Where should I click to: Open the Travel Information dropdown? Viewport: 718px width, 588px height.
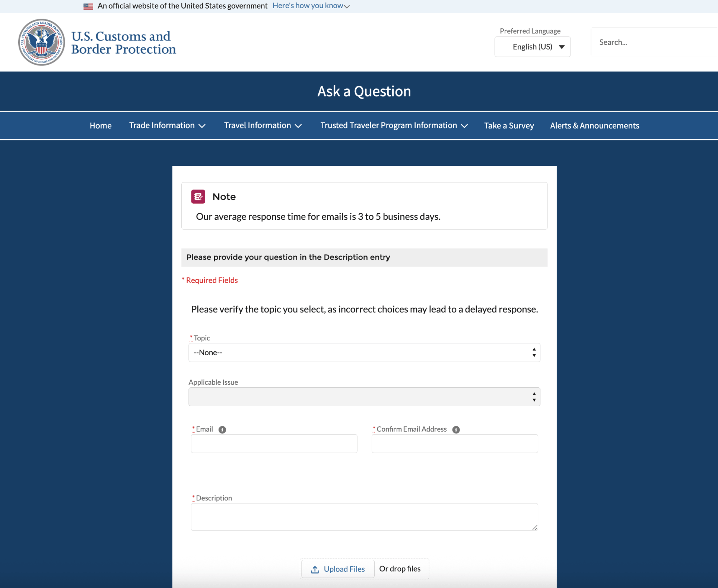point(263,125)
